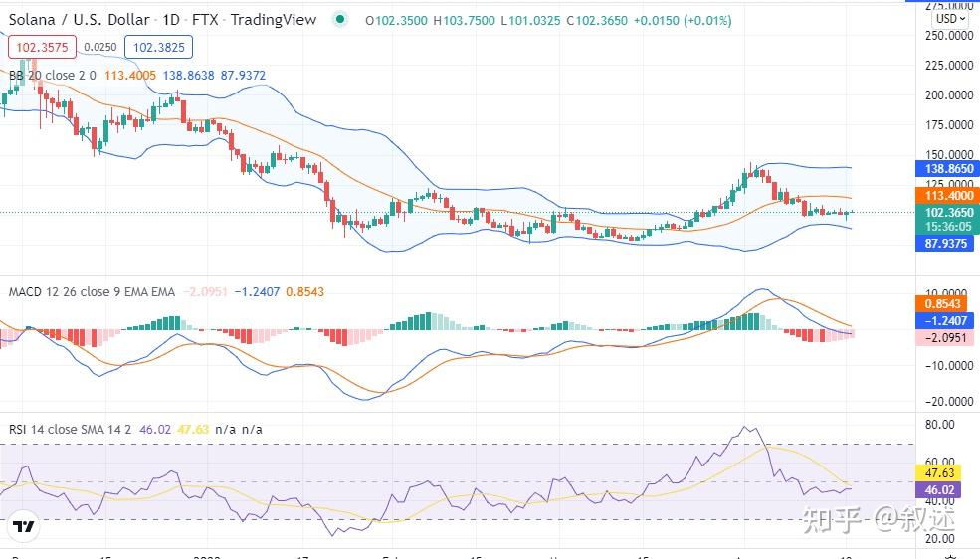Click the TradingView logo icon

(x=24, y=526)
